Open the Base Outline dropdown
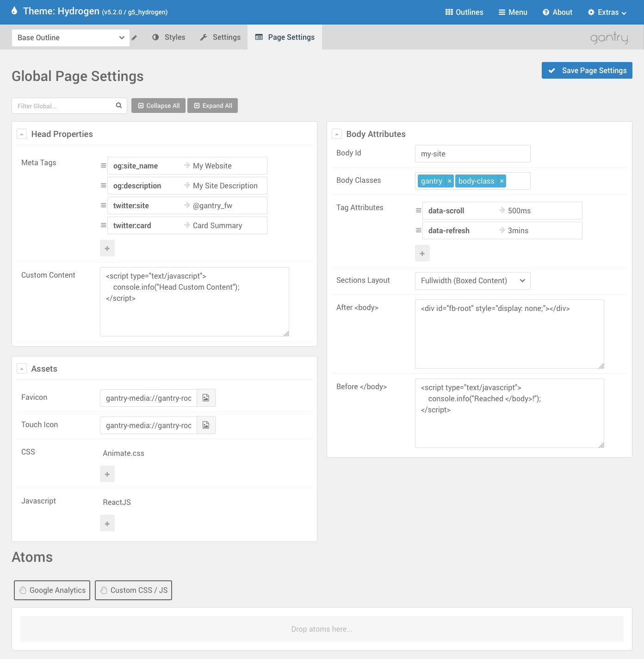The width and height of the screenshot is (644, 659). point(70,38)
